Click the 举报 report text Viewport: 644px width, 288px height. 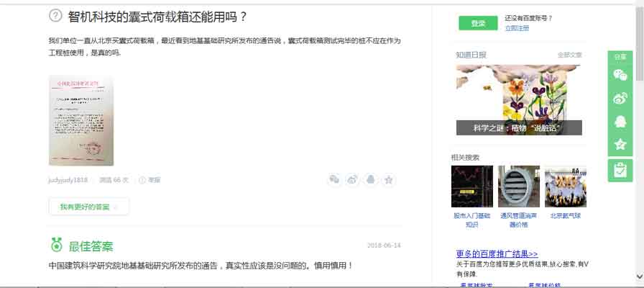[x=154, y=180]
